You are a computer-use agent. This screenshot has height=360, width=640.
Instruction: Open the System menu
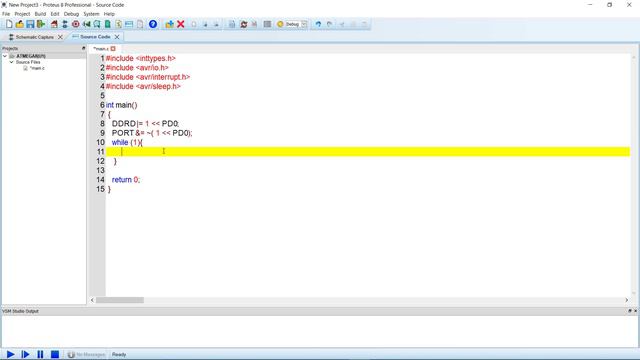point(91,14)
